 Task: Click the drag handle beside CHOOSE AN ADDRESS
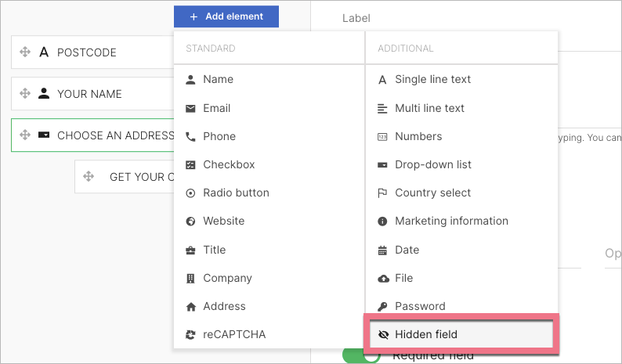coord(24,135)
